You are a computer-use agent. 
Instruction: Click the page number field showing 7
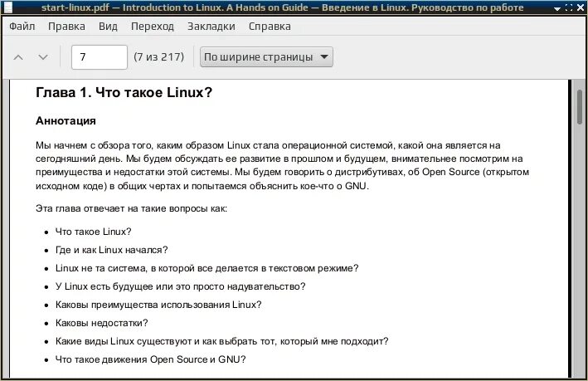tap(100, 57)
